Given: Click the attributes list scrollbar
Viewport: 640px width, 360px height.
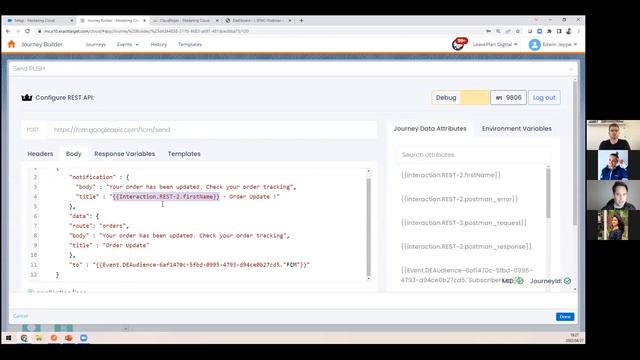Looking at the screenshot, I should click(x=548, y=193).
